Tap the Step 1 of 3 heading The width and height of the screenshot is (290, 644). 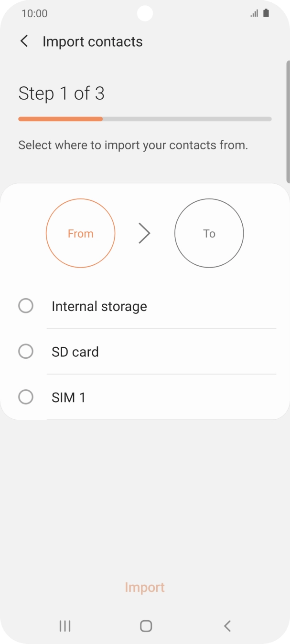click(61, 93)
